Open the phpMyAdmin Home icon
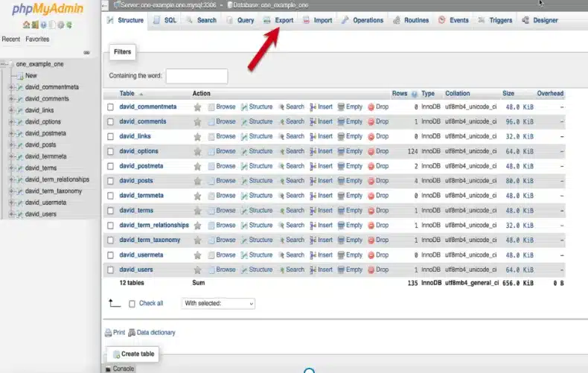 26,25
